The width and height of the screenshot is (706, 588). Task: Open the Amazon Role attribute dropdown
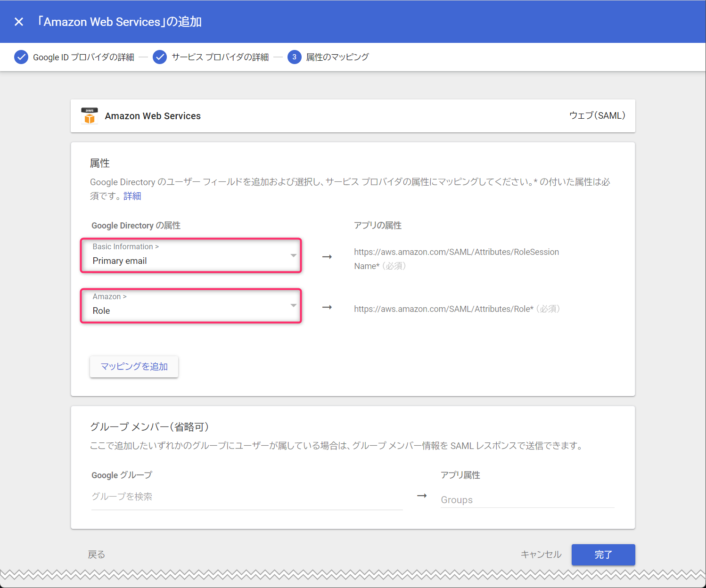click(191, 306)
